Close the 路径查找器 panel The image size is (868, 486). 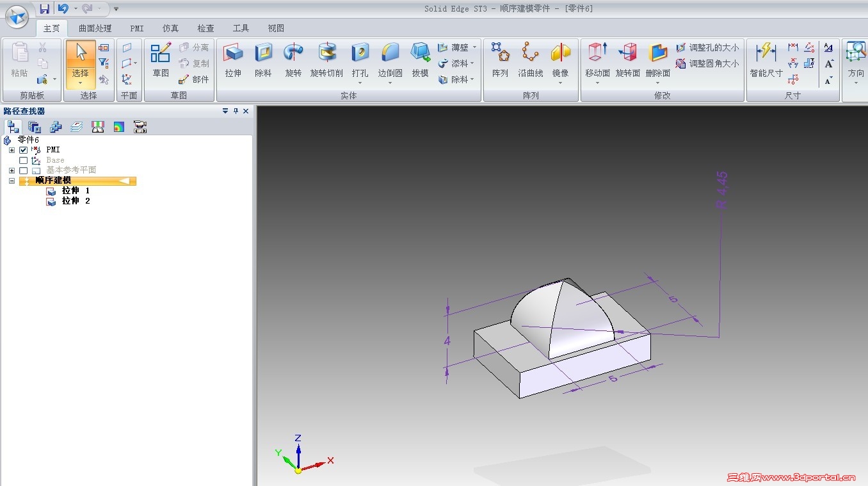(x=246, y=111)
